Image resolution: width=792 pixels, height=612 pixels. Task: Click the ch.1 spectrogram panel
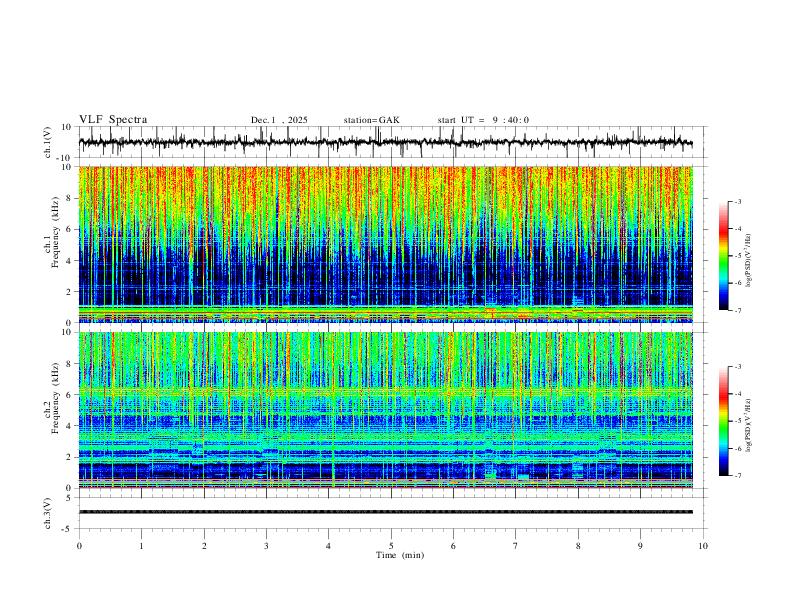[386, 244]
